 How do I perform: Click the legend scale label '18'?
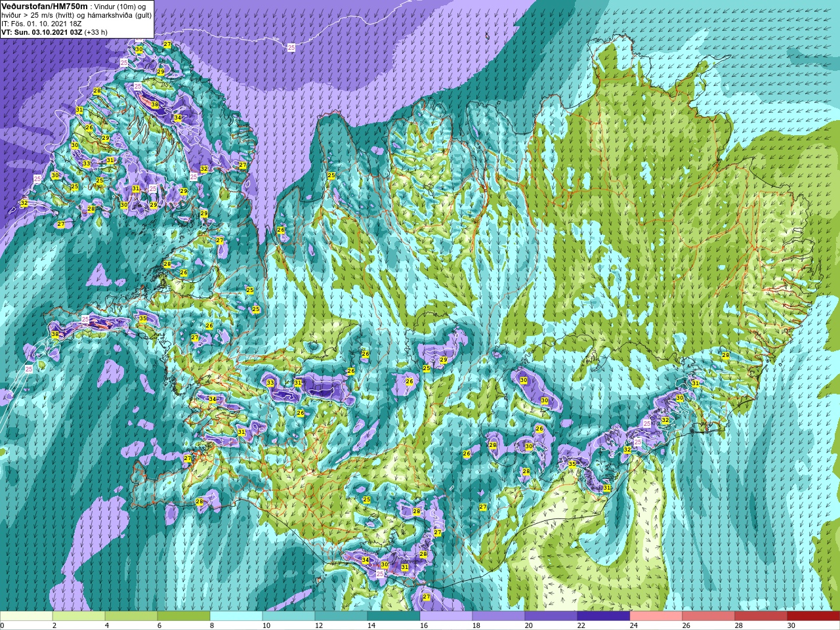[x=476, y=625]
